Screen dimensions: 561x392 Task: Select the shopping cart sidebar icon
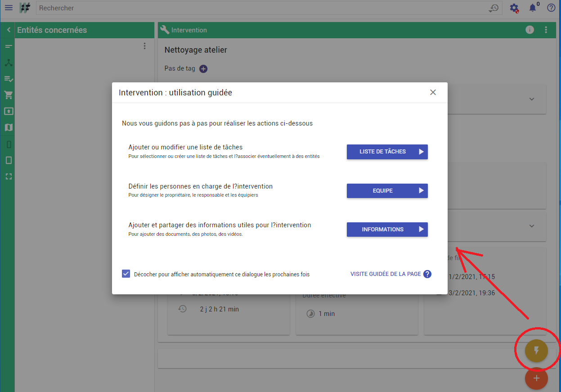[x=9, y=95]
